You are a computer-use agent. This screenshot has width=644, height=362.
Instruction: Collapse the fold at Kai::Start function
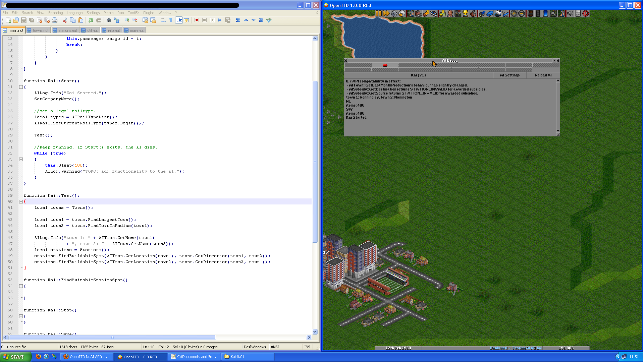click(21, 87)
